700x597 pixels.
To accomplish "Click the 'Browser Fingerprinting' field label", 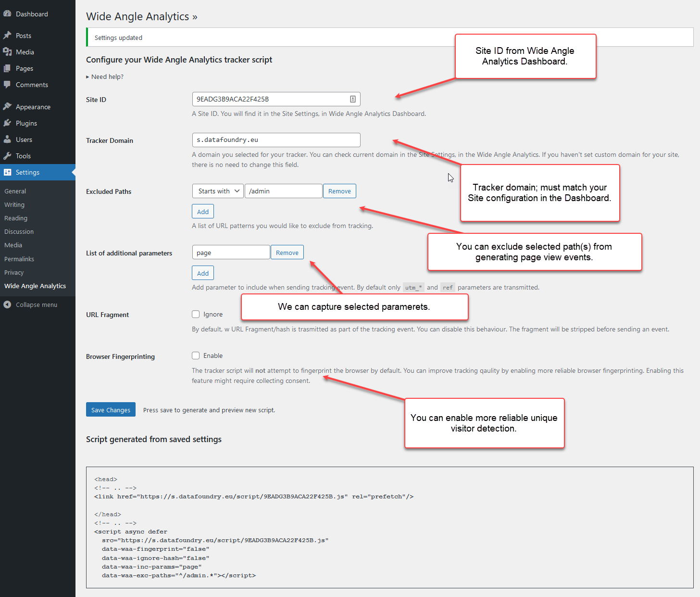I will tap(120, 356).
